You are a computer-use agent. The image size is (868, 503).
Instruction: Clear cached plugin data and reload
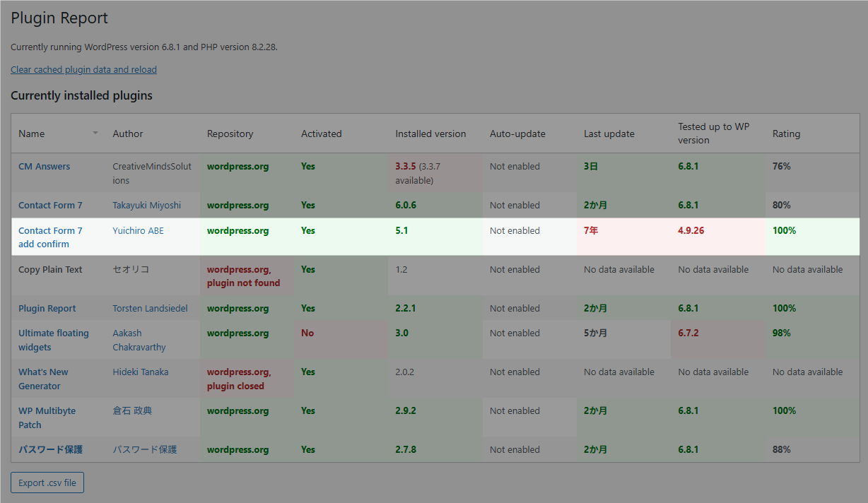[83, 69]
